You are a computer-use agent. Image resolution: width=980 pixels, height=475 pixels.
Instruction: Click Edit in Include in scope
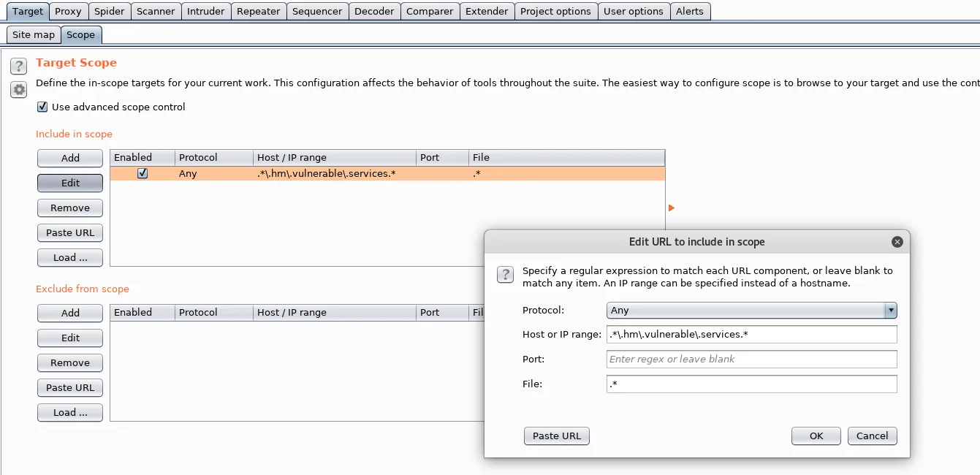(70, 183)
